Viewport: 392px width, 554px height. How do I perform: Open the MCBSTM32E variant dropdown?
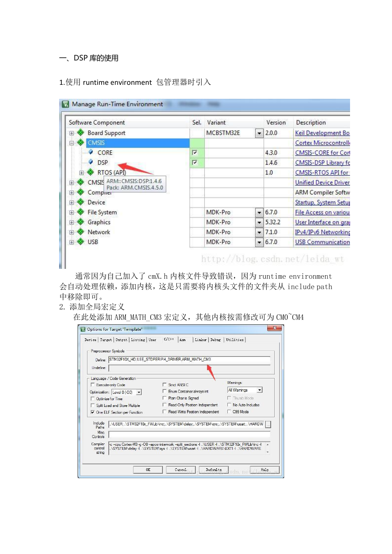point(259,133)
